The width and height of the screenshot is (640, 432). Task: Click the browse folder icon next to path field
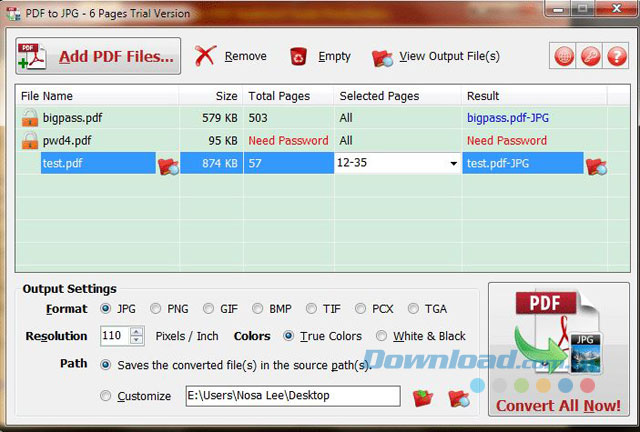423,397
